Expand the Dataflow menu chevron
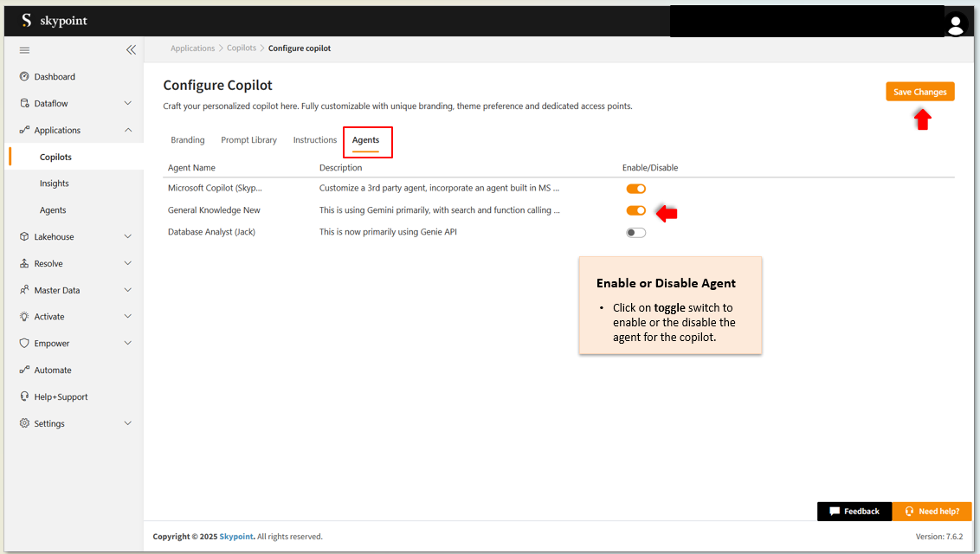Viewport: 980px width, 554px height. (128, 104)
